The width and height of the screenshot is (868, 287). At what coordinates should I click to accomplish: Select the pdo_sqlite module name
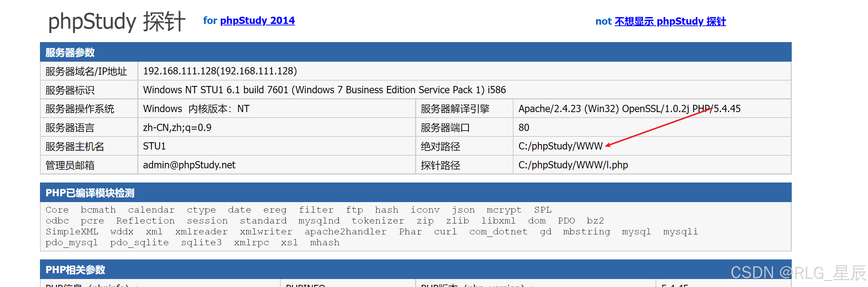[x=139, y=243]
